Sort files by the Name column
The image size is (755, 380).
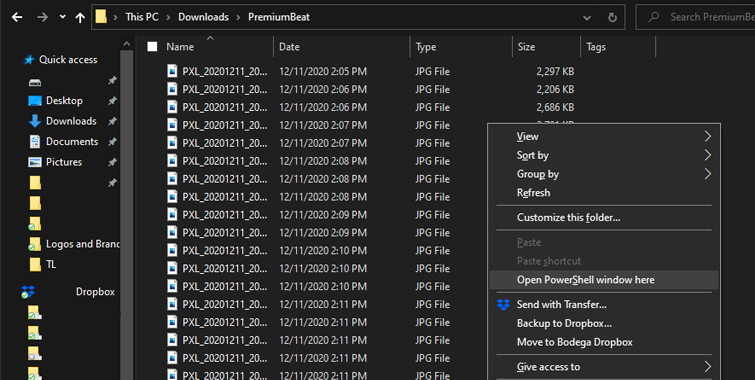click(180, 47)
